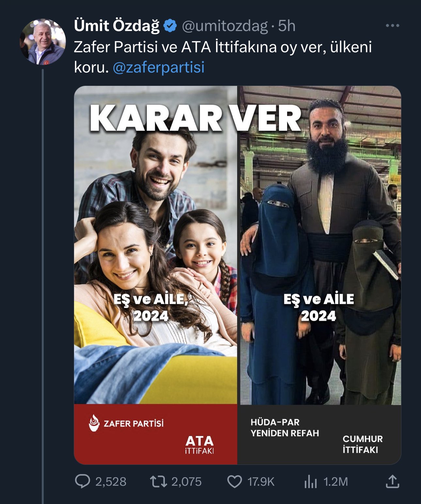The height and width of the screenshot is (504, 421).
Task: Click the Cumhur İttifakı label in the image
Action: coord(363,444)
